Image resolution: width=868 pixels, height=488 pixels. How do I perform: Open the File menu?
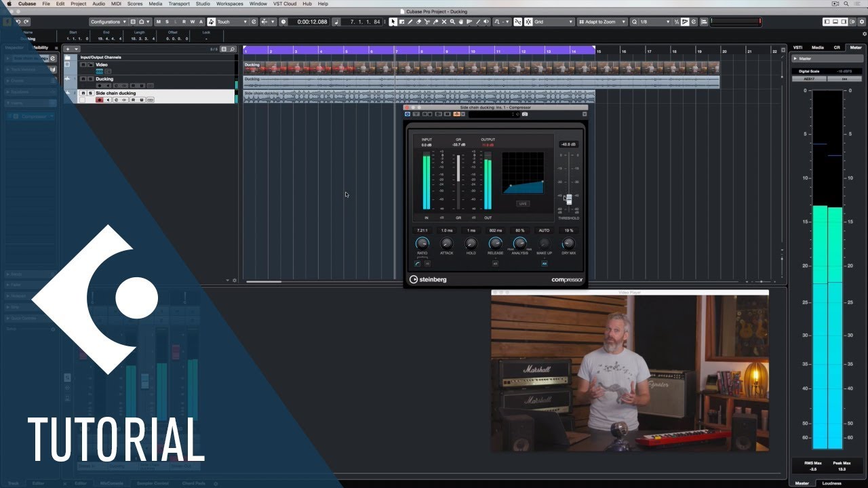pos(46,3)
